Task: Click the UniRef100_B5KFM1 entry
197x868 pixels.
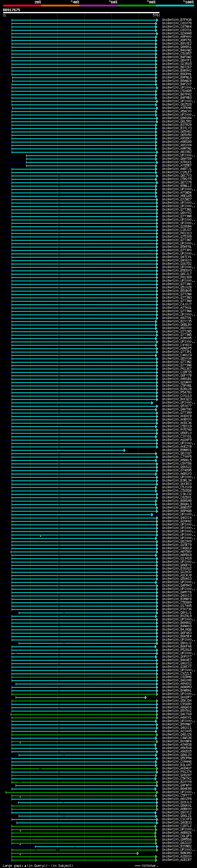Action: click(177, 247)
